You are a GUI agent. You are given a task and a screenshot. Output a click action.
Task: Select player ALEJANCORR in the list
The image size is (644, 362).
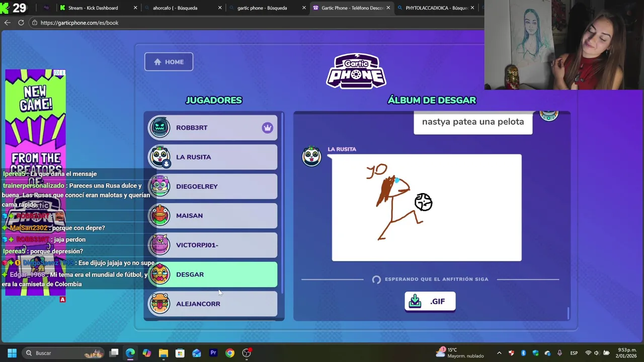[213, 304]
